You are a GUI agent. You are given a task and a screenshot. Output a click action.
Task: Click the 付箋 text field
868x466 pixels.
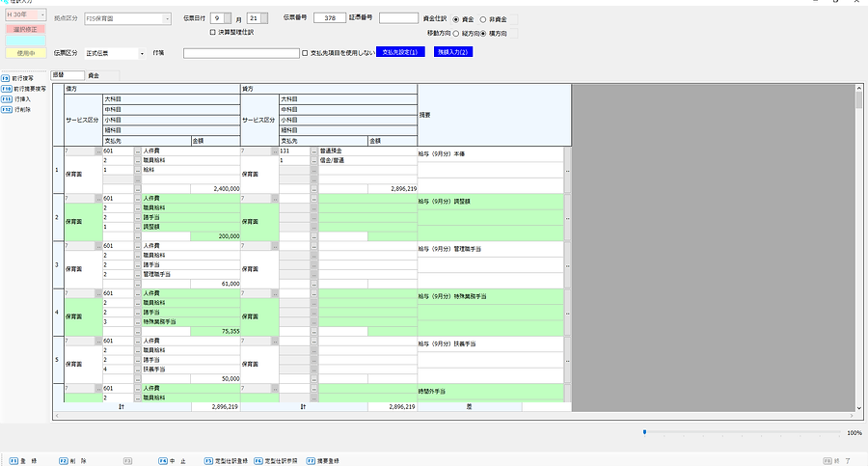[x=241, y=53]
